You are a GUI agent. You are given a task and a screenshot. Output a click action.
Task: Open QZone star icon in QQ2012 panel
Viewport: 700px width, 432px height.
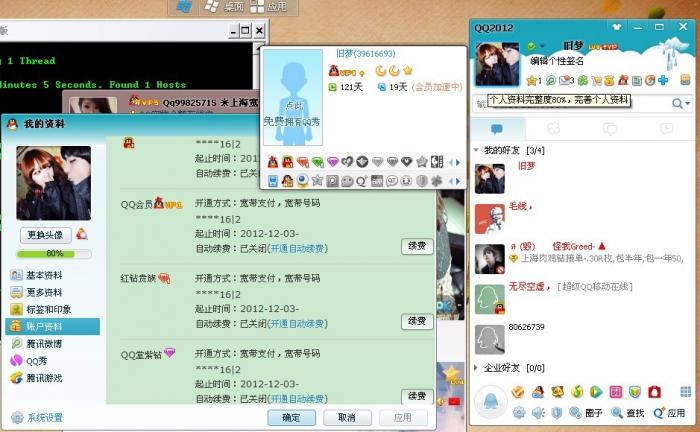tap(531, 81)
